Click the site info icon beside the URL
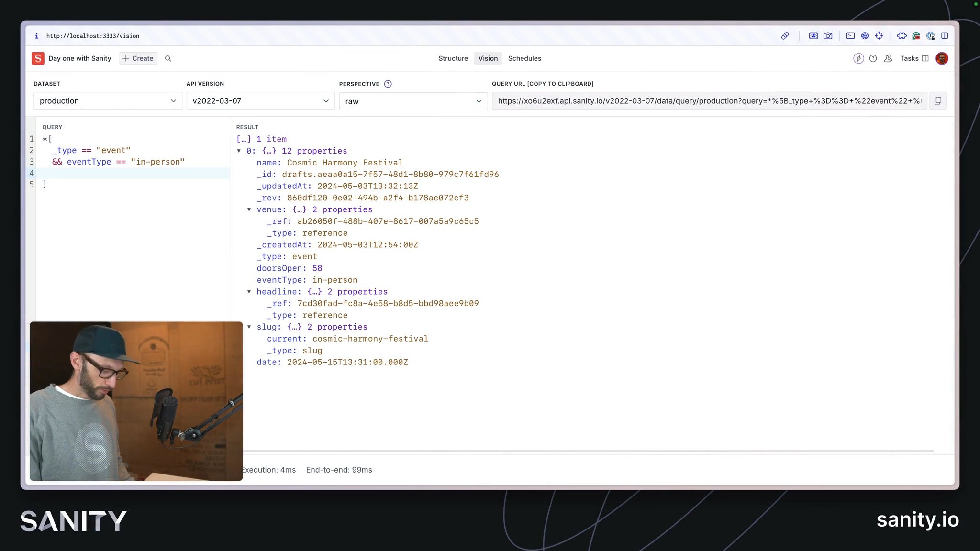 click(37, 36)
